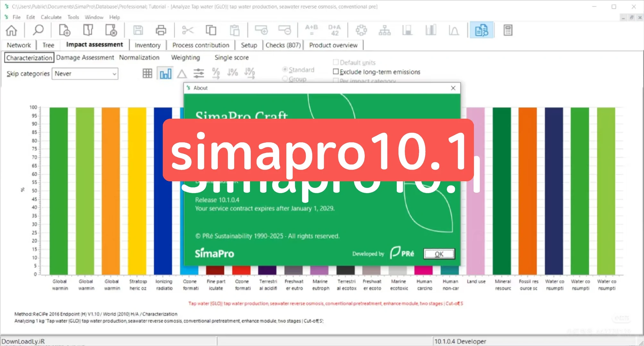Enable the Exclude long-term emissions checkbox

click(336, 71)
